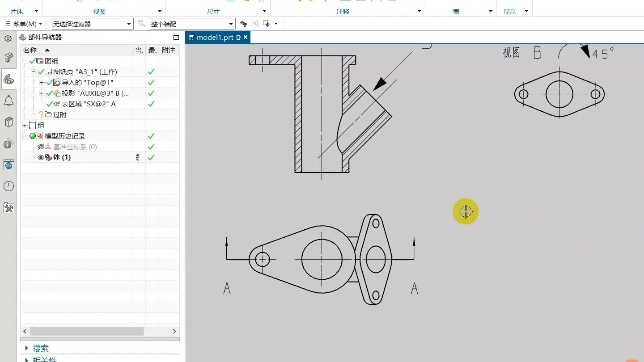
Task: Expand the 投影 "AUXIL@3" B node
Action: [42, 93]
